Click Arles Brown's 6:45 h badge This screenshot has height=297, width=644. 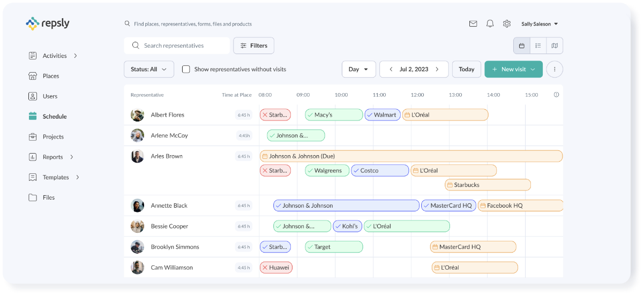tap(244, 156)
